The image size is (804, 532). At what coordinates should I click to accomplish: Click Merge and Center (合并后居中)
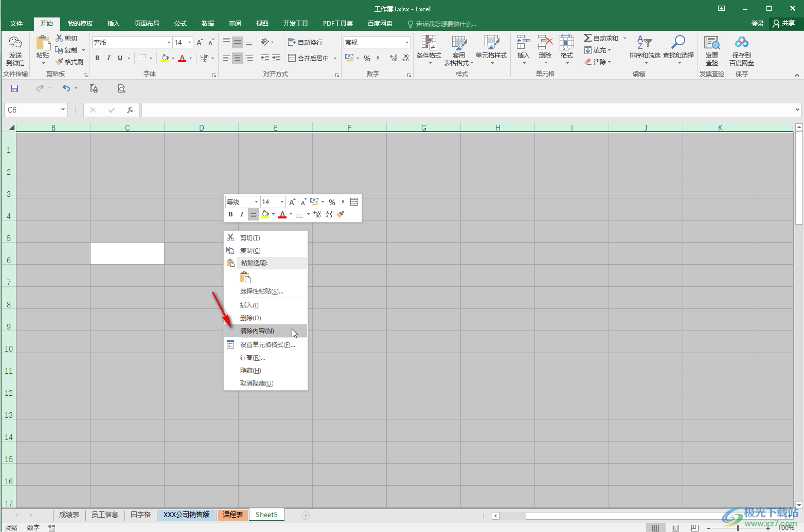(309, 58)
